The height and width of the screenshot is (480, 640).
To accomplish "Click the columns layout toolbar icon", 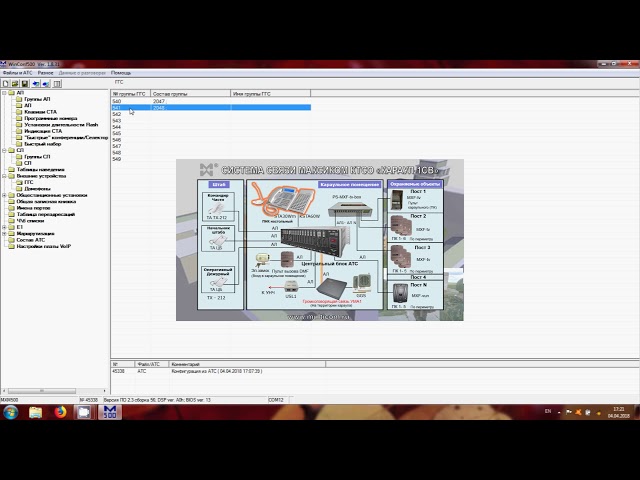I will click(x=57, y=84).
